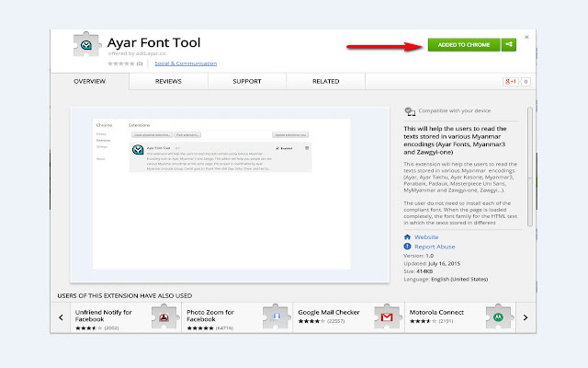Open the Social & Communication category link
This screenshot has height=368, width=588.
186,63
